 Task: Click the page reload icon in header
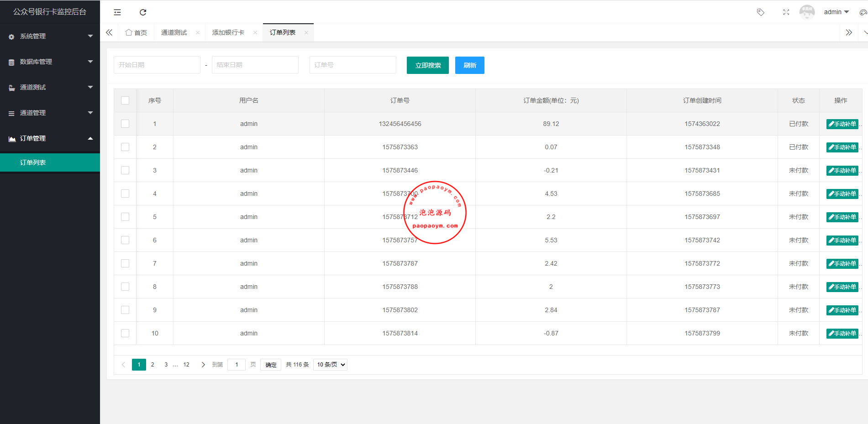point(143,12)
